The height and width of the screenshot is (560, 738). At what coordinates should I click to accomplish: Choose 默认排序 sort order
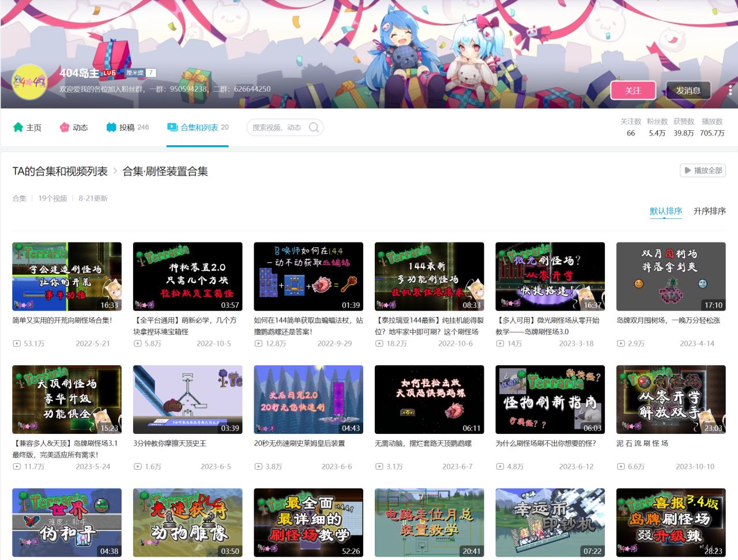click(666, 211)
